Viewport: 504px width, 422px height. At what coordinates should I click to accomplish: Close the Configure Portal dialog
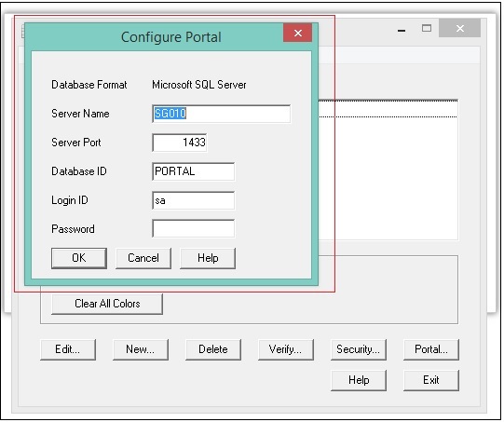(x=297, y=33)
